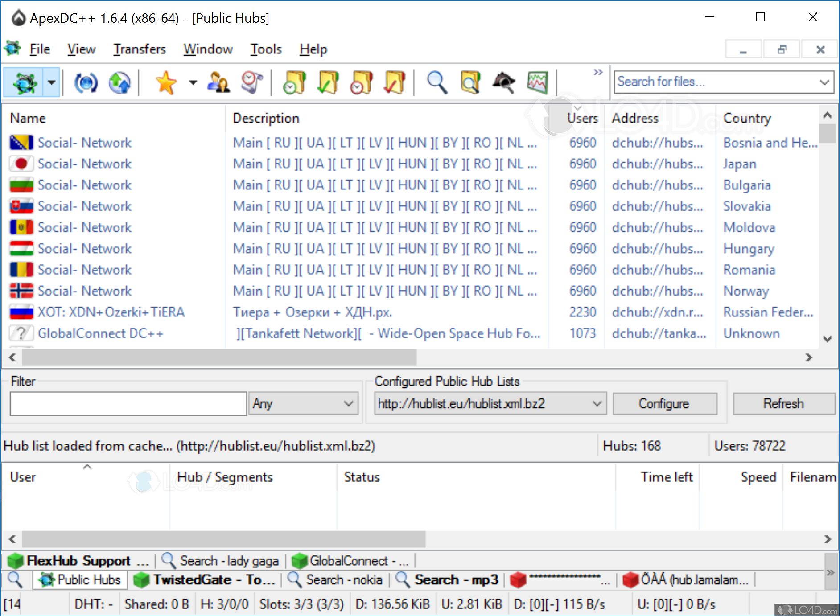
Task: Click the Public Hubs globe toolbar icon
Action: coord(24,82)
